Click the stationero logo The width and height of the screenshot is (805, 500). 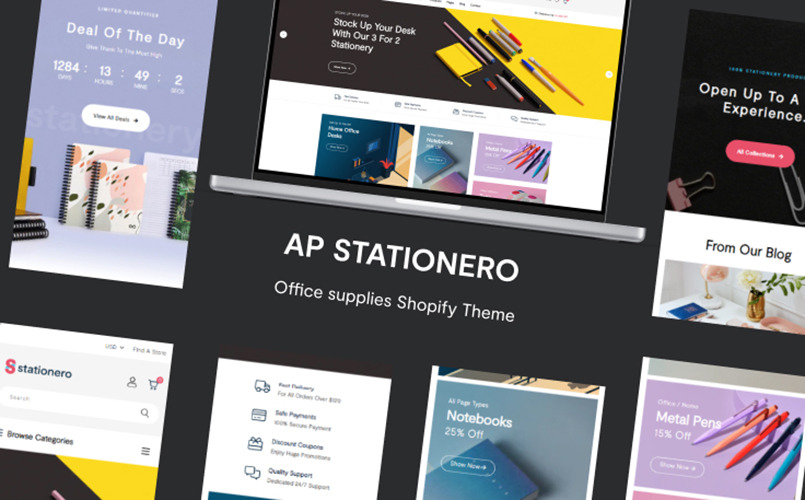click(39, 368)
